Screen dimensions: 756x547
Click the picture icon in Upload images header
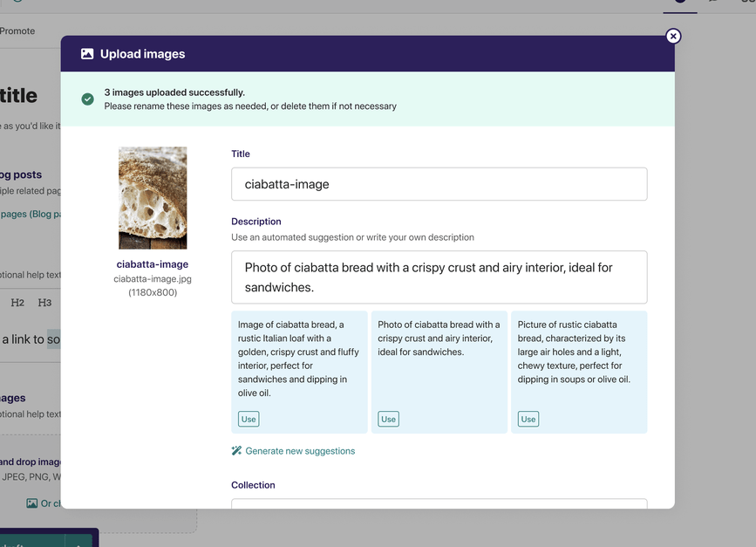87,54
